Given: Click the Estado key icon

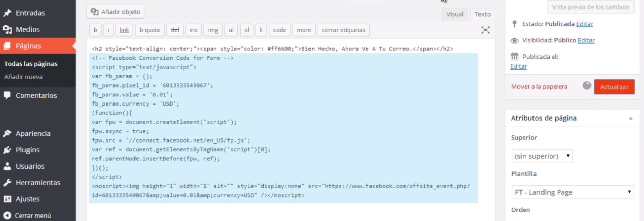Looking at the screenshot, I should (514, 24).
